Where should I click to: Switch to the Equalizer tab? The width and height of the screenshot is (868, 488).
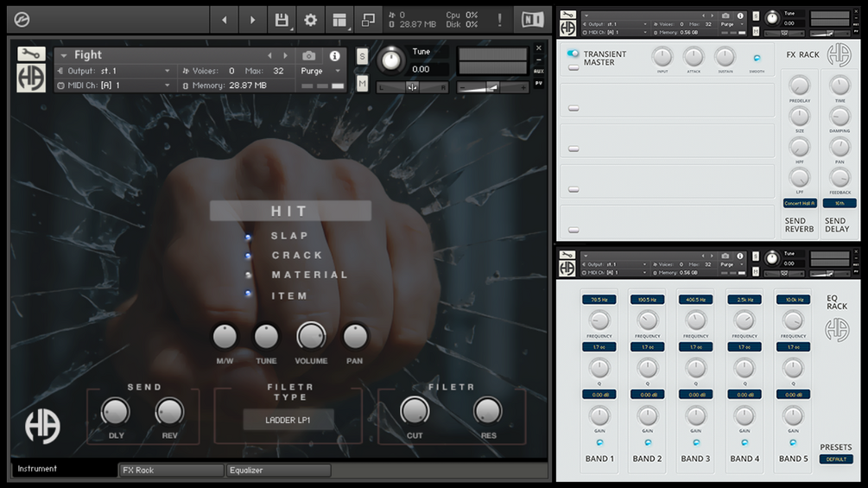tap(279, 471)
